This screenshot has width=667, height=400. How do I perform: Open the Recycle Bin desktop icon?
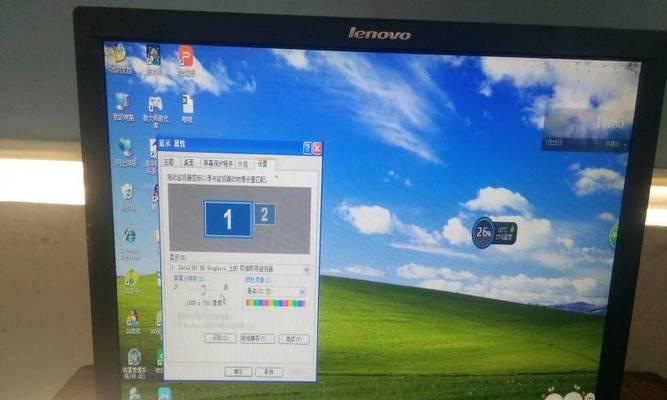click(128, 197)
